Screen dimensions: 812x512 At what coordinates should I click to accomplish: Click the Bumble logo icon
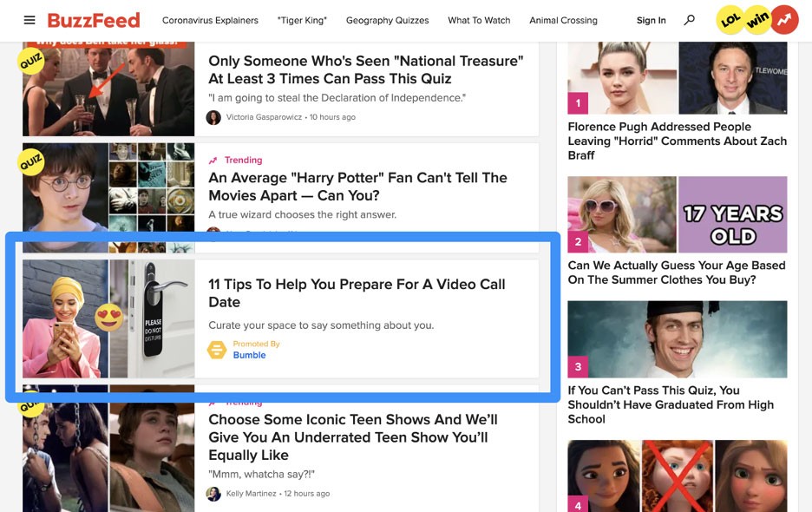pos(217,350)
